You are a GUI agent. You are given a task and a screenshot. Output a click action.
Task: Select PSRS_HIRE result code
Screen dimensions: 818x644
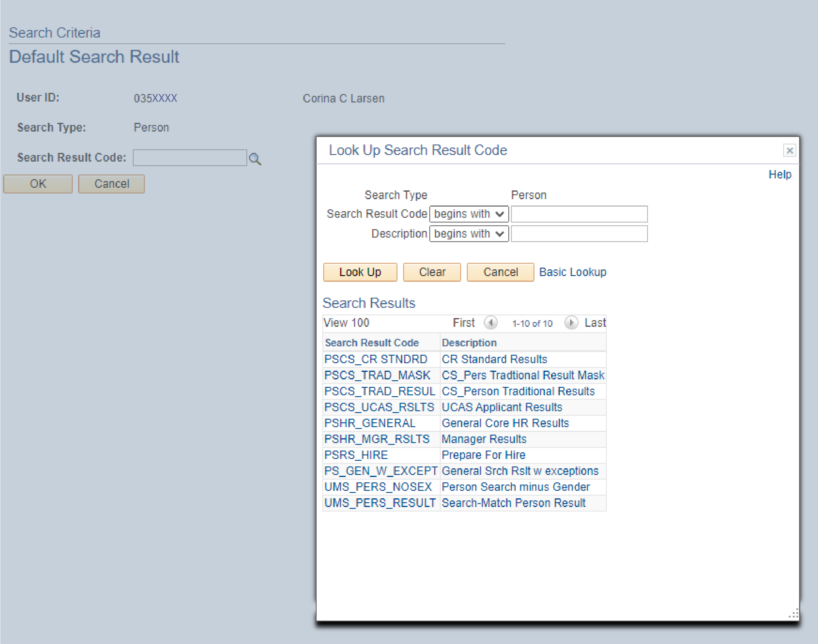(x=356, y=455)
